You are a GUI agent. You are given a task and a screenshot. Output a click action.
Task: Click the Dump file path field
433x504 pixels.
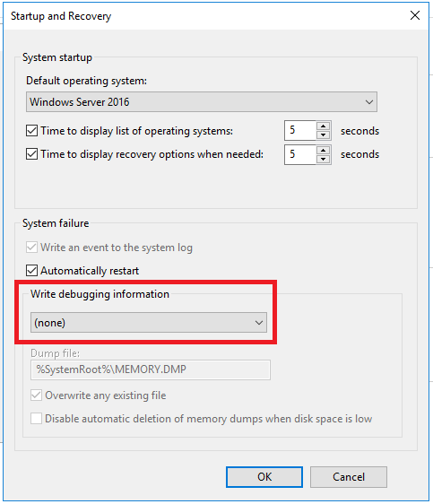click(x=151, y=369)
